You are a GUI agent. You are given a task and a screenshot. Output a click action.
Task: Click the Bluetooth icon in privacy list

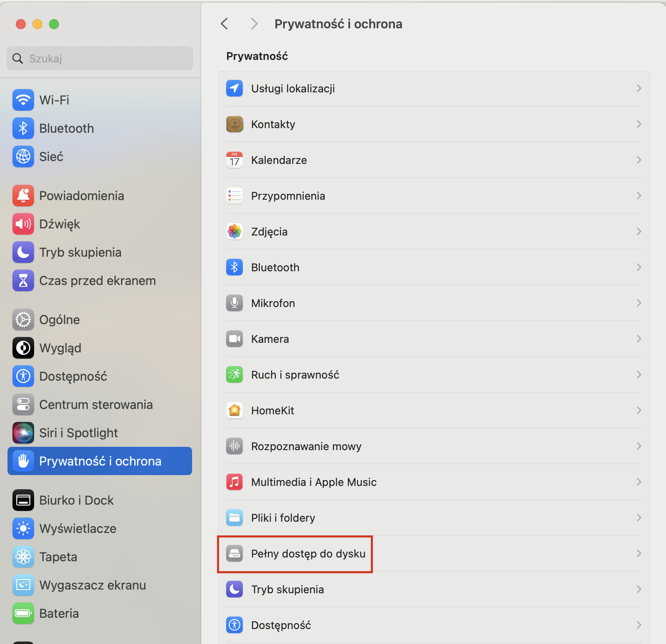[234, 267]
